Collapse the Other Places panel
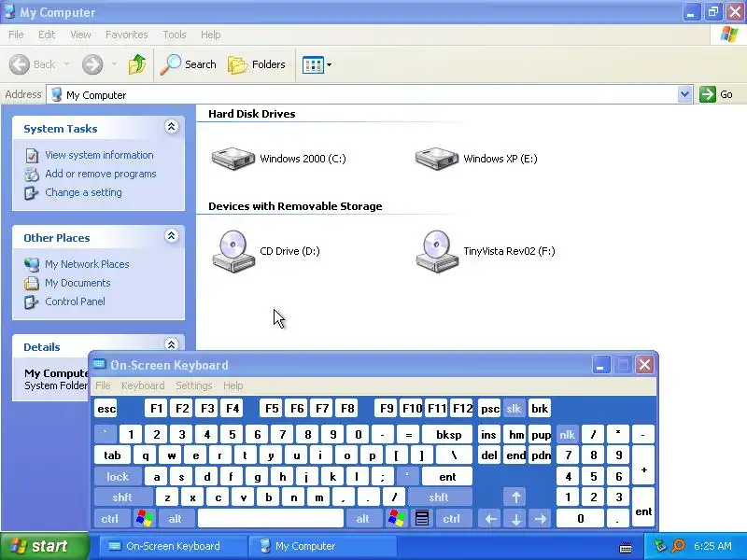747x560 pixels. [172, 236]
